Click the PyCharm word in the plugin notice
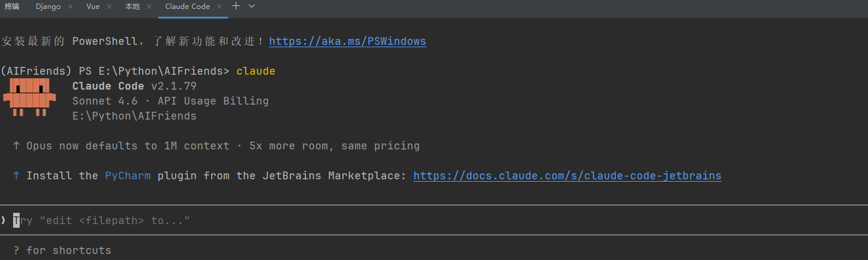Screen dimensions: 868x260 coord(128,176)
